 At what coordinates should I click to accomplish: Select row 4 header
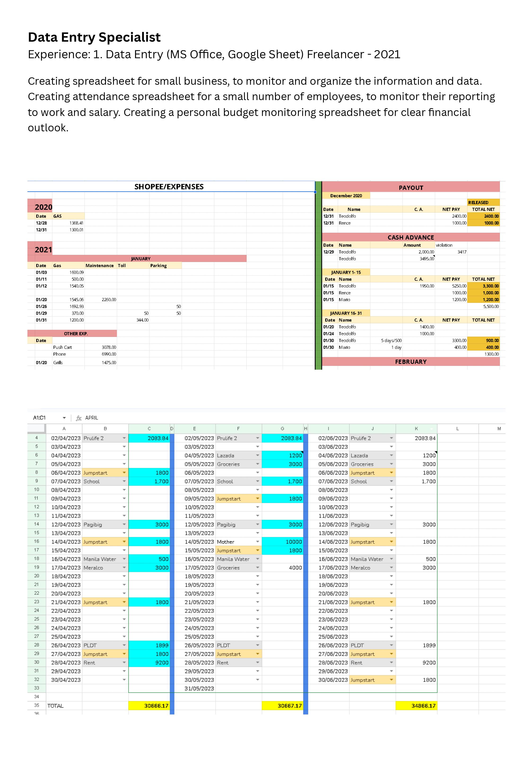click(x=37, y=438)
